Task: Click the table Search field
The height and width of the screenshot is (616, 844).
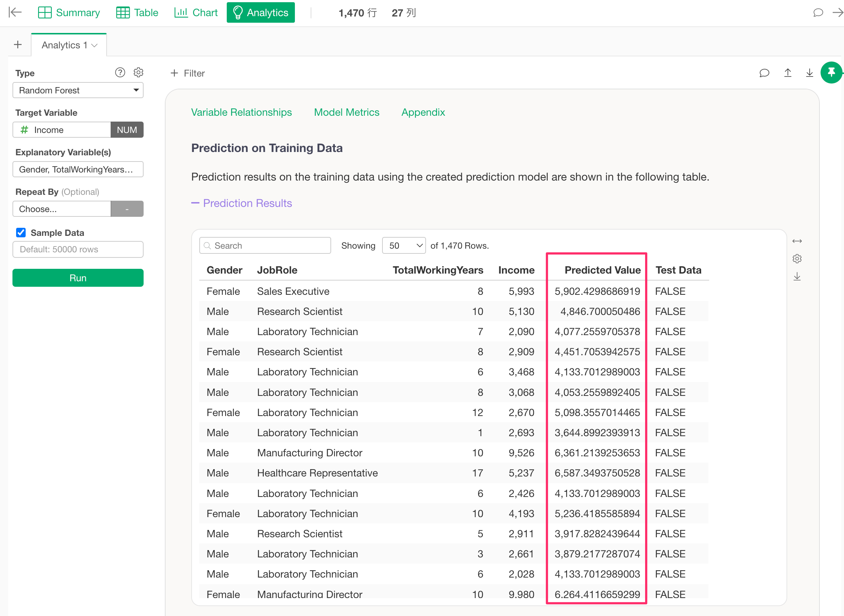Action: click(265, 246)
